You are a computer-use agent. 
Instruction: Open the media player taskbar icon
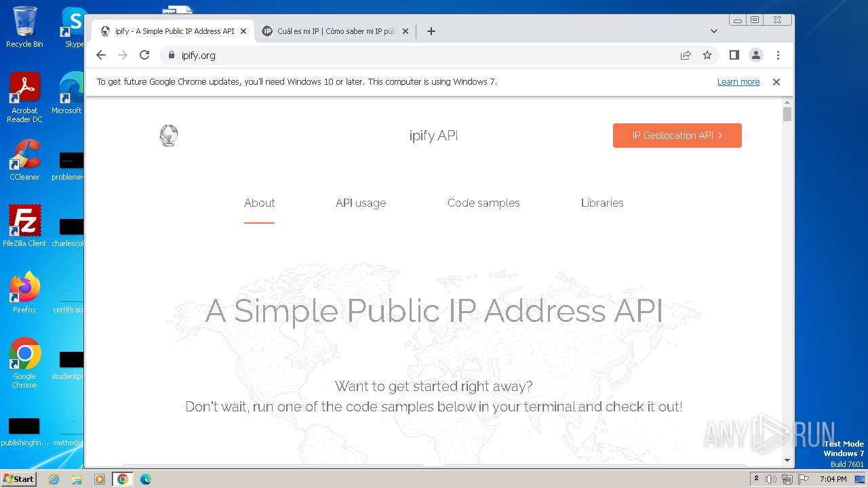pyautogui.click(x=100, y=479)
